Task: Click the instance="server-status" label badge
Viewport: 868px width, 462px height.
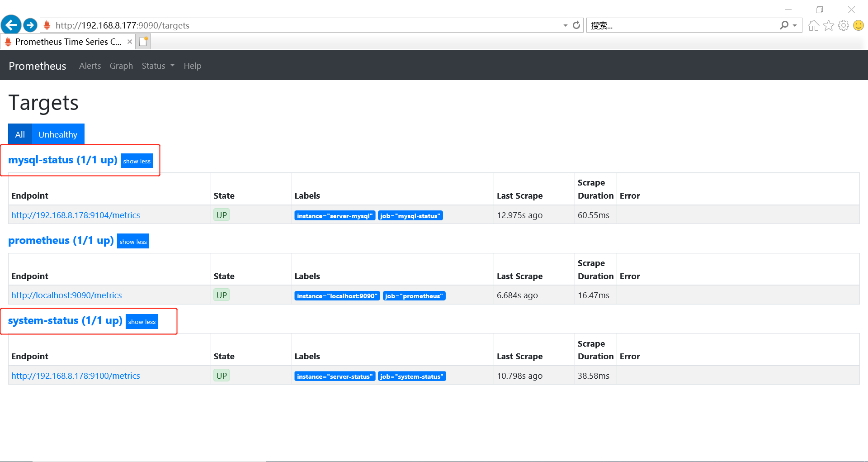Action: tap(335, 376)
